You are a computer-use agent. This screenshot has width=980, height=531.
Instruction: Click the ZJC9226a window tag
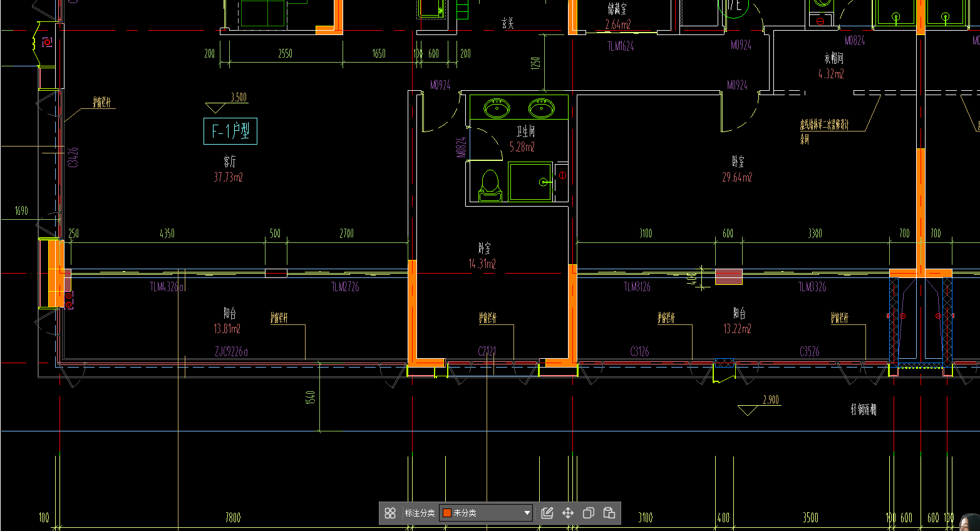pyautogui.click(x=231, y=352)
